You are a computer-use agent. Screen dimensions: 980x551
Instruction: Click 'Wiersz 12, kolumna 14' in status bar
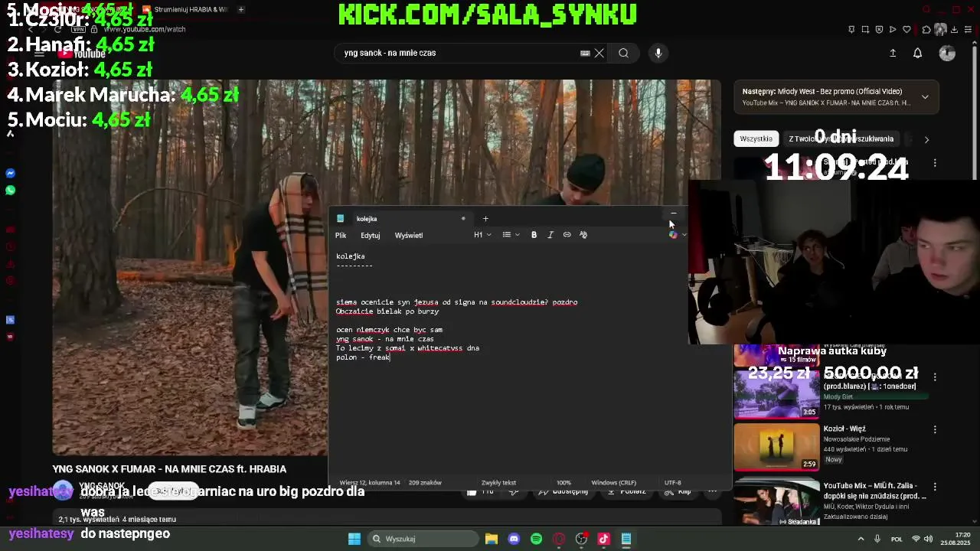[x=370, y=483]
